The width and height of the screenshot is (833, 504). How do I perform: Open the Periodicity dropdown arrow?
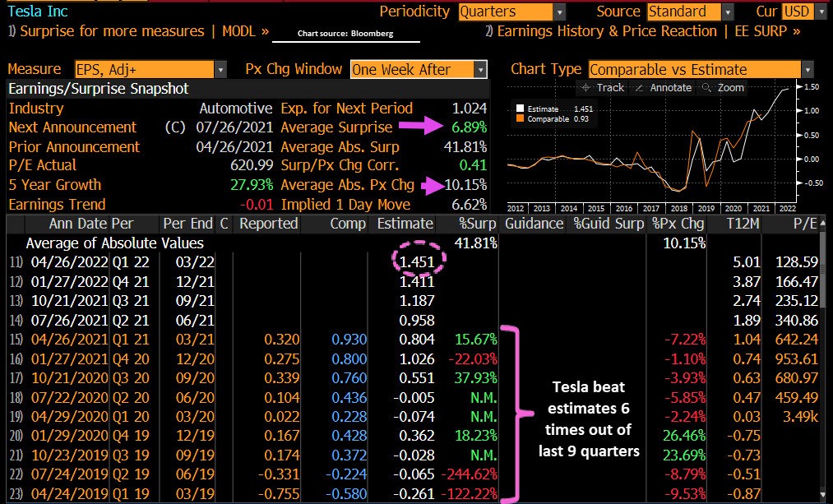click(559, 12)
